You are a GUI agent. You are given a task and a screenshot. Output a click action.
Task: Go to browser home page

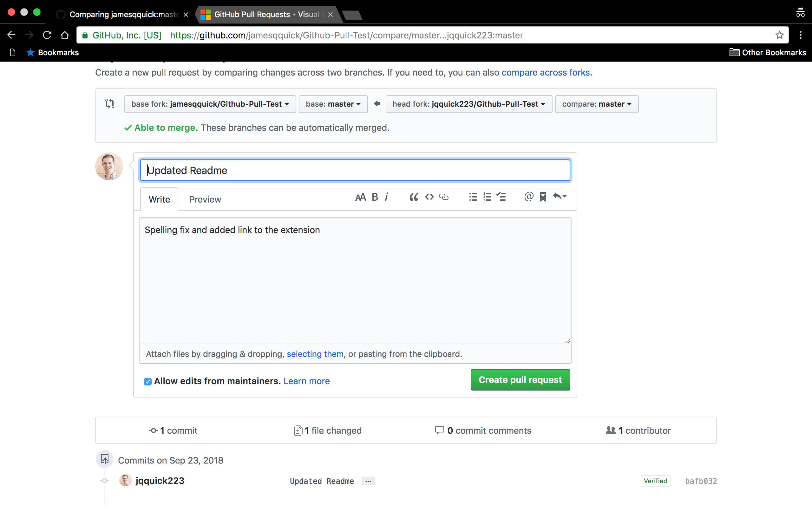65,35
